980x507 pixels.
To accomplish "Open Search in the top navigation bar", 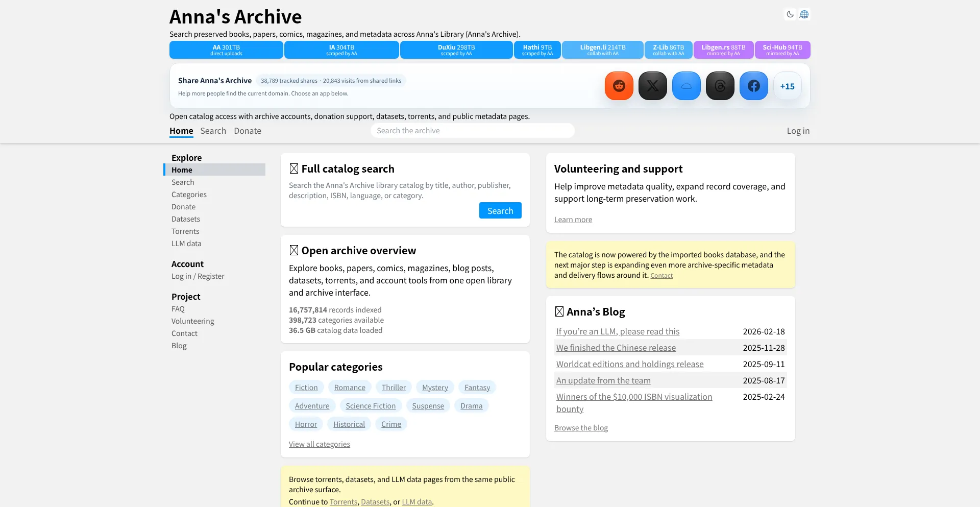I will tap(213, 131).
